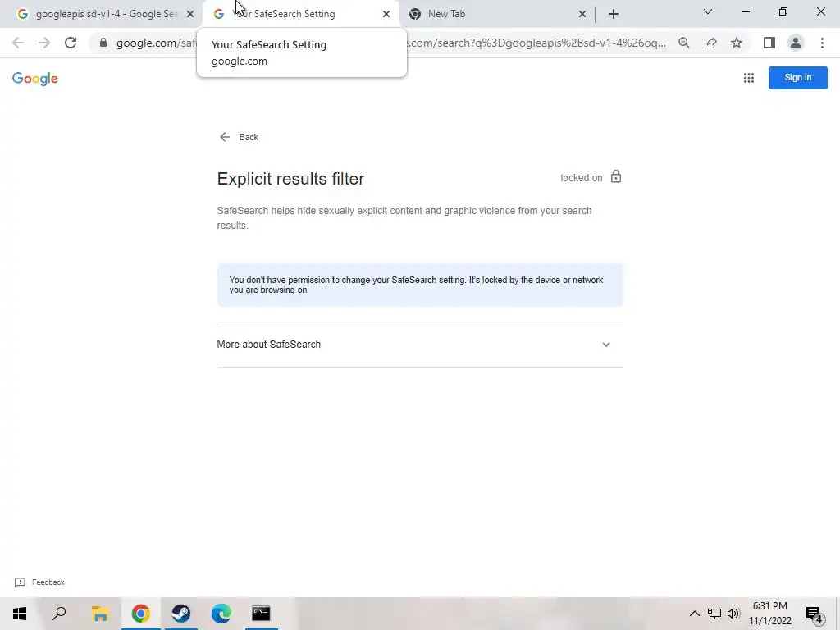Bookmark this page with the star
Viewport: 840px width, 630px height.
point(737,43)
